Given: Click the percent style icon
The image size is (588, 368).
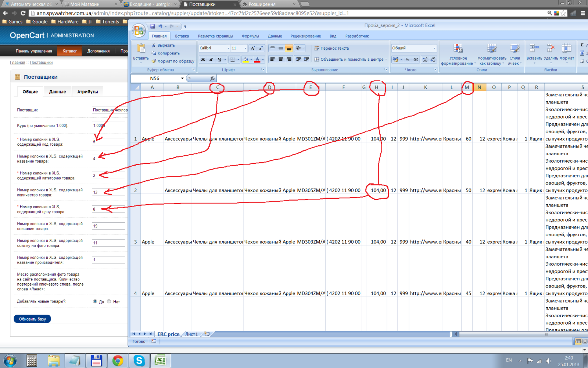Looking at the screenshot, I should pyautogui.click(x=407, y=59).
